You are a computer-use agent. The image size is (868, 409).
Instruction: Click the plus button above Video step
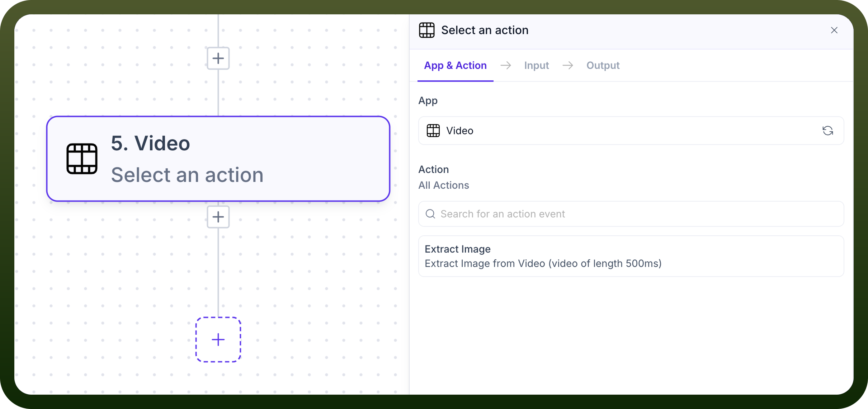click(x=218, y=58)
